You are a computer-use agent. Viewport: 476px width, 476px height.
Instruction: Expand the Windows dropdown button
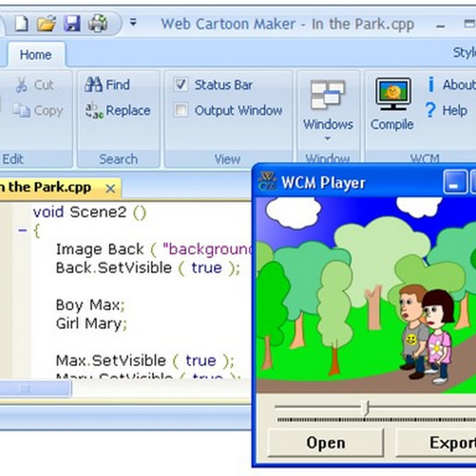(x=328, y=111)
